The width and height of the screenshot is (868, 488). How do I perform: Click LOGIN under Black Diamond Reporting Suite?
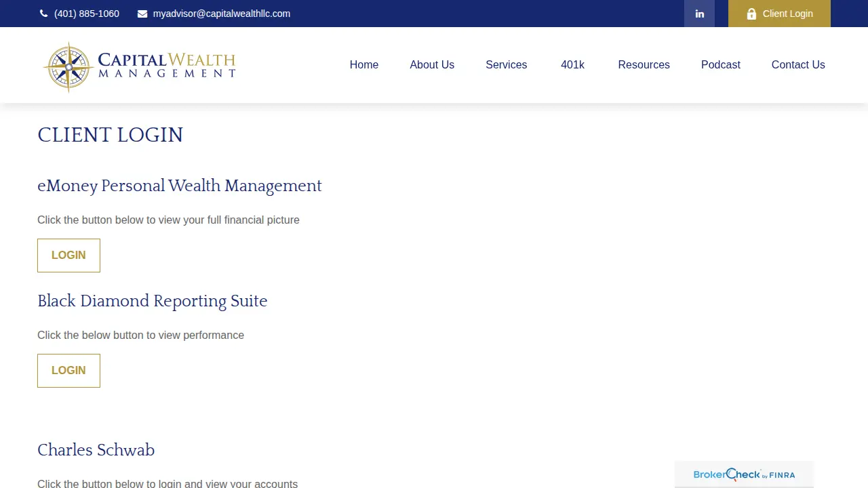tap(68, 371)
